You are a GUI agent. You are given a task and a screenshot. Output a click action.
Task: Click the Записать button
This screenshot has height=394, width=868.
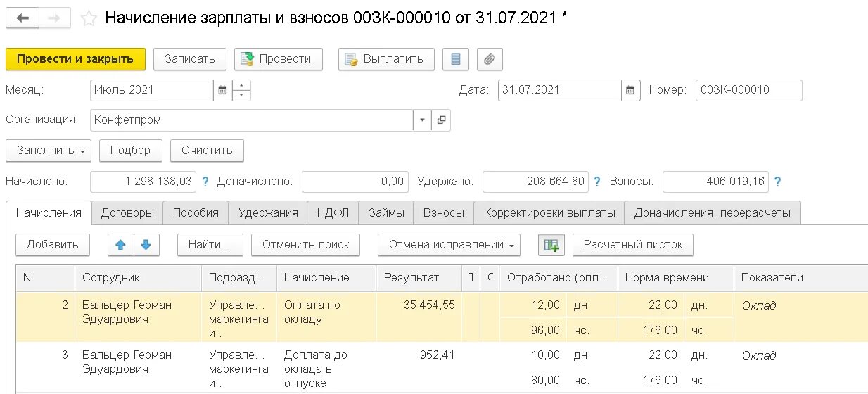[x=190, y=59]
